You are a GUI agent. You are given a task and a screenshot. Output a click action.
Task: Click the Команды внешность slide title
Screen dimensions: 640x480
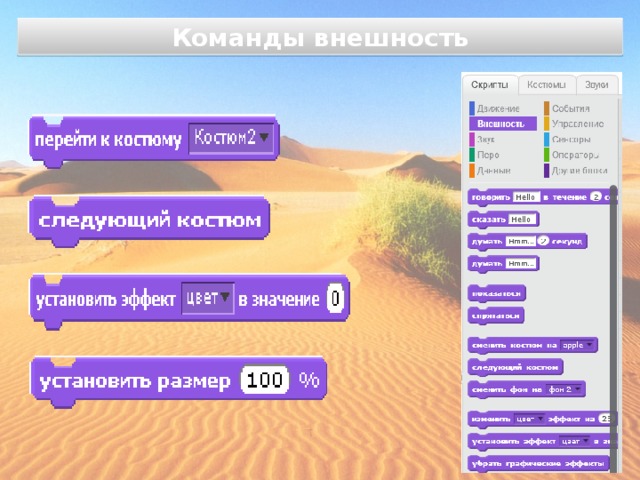[x=320, y=38]
